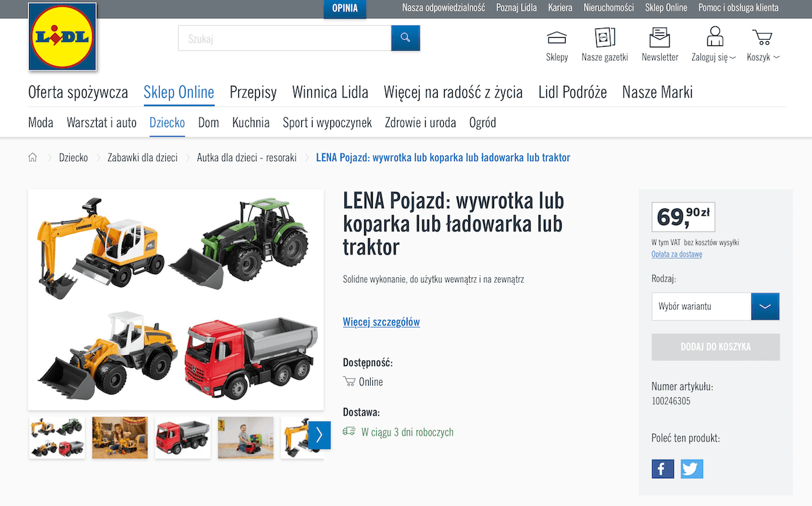Select Lidl Podróże menu item
812x506 pixels.
pos(572,93)
